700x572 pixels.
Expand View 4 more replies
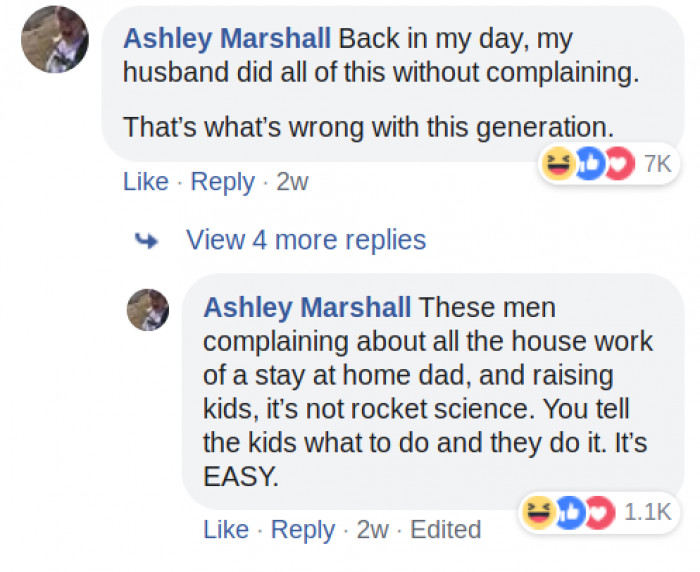tap(305, 240)
